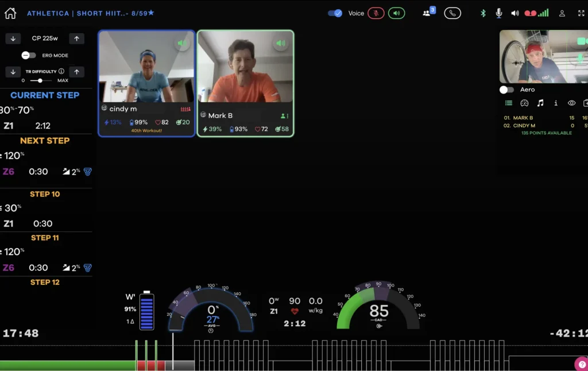Toggle speaker icon on Mark B's video

pyautogui.click(x=280, y=43)
